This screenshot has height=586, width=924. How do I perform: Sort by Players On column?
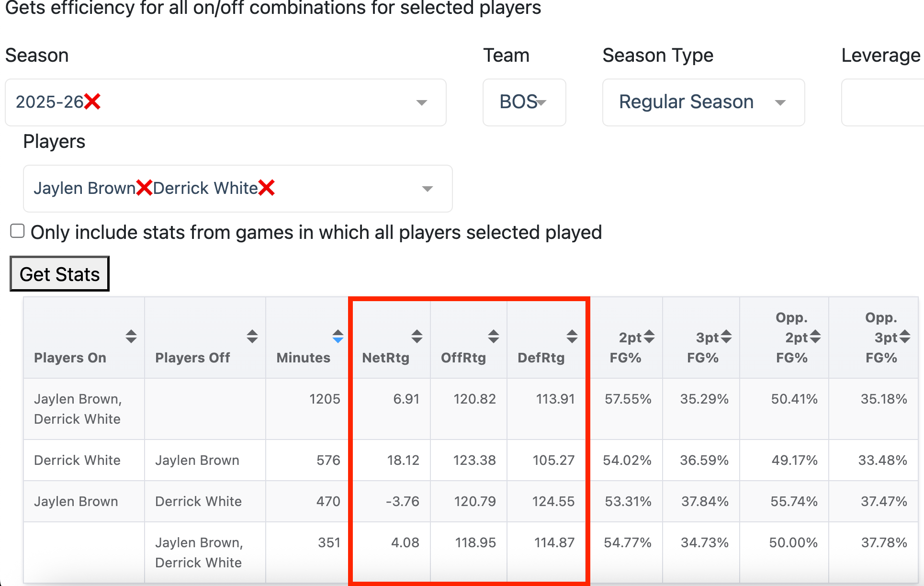tap(131, 337)
